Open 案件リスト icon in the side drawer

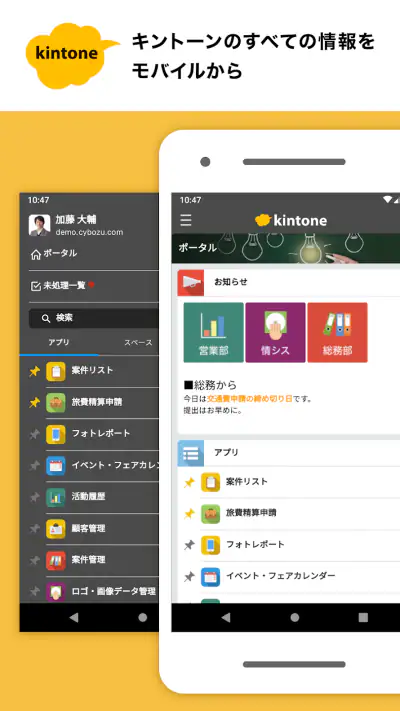tap(56, 371)
